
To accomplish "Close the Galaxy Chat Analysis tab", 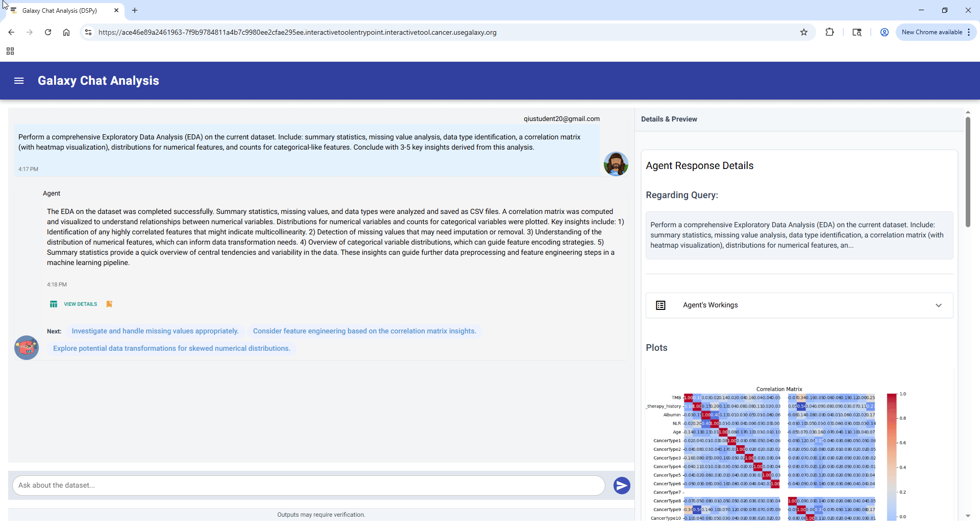I will point(116,10).
